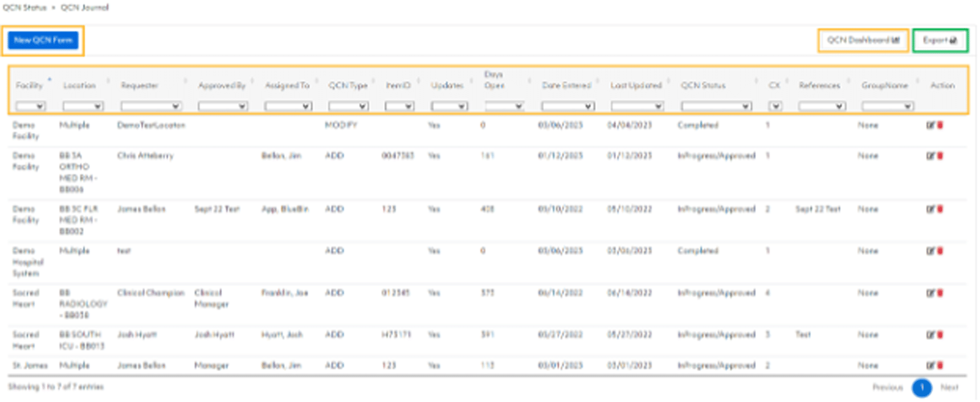The width and height of the screenshot is (980, 402).
Task: Edit the Clinical Champion QCN row
Action: point(930,293)
